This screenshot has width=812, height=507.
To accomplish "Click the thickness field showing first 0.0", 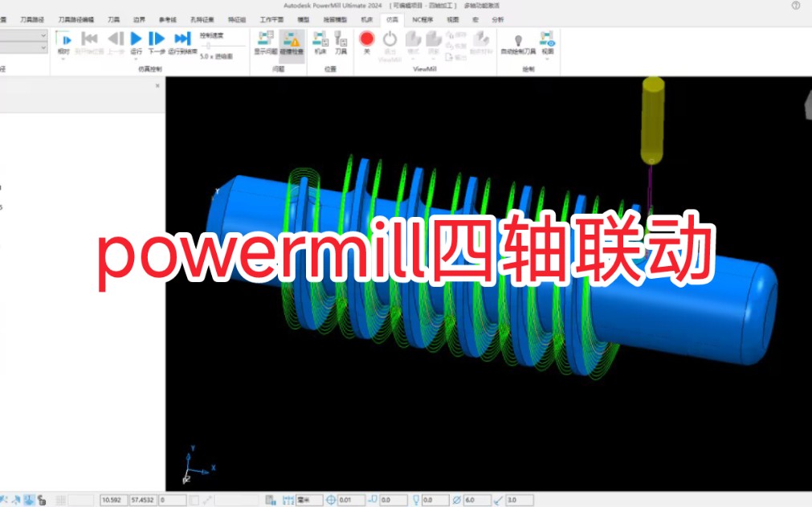I will click(x=393, y=500).
